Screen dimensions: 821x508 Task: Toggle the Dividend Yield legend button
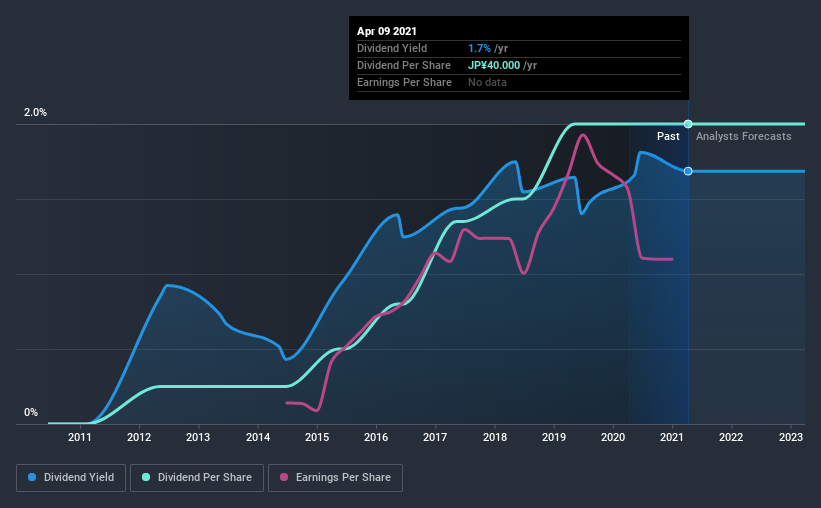[72, 478]
